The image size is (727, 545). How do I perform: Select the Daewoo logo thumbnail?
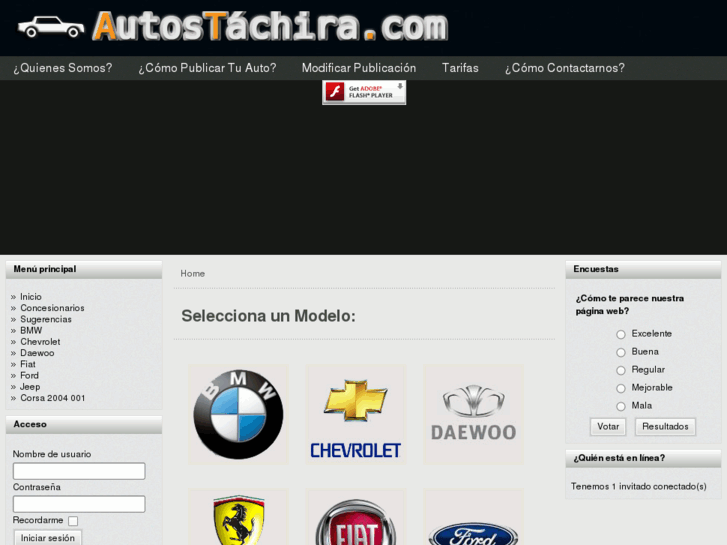(x=473, y=414)
